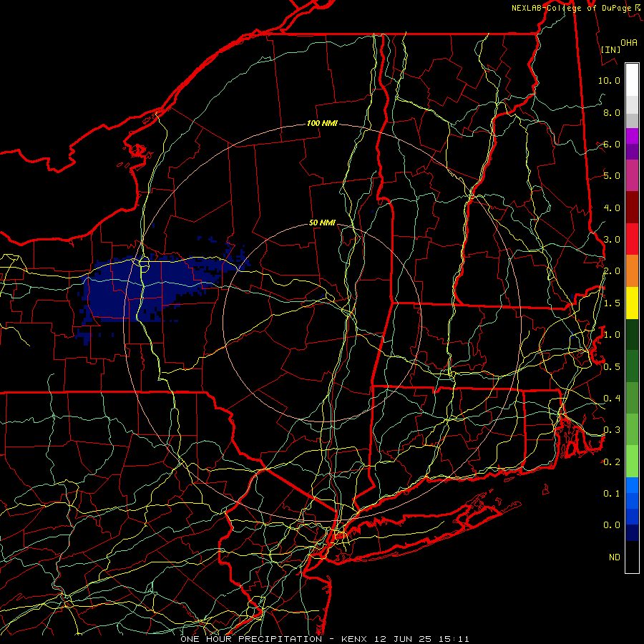Click the '0.5' legend value
644x644 pixels.
[x=612, y=366]
